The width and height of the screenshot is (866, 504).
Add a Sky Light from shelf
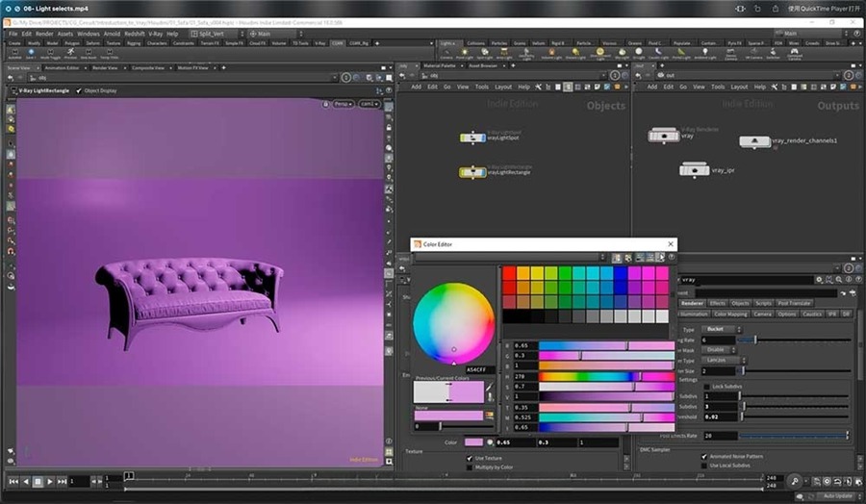pyautogui.click(x=622, y=54)
